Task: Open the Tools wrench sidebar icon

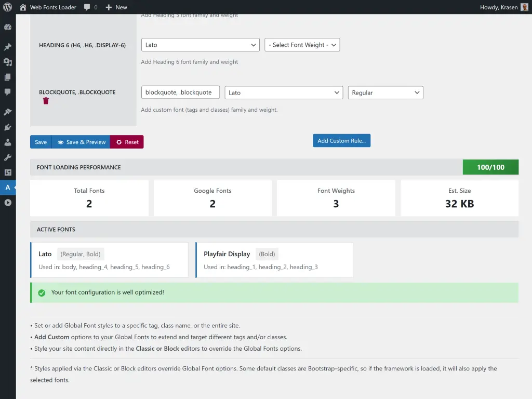Action: click(8, 157)
